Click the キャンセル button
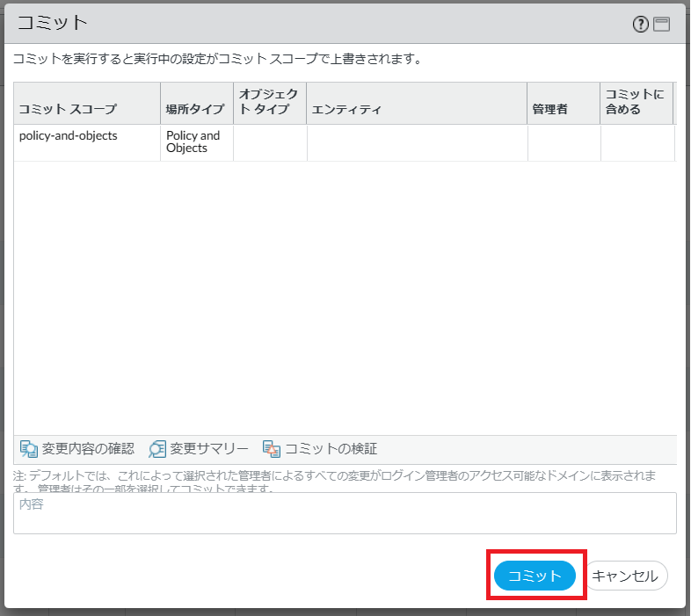Image resolution: width=691 pixels, height=616 pixels. click(625, 576)
